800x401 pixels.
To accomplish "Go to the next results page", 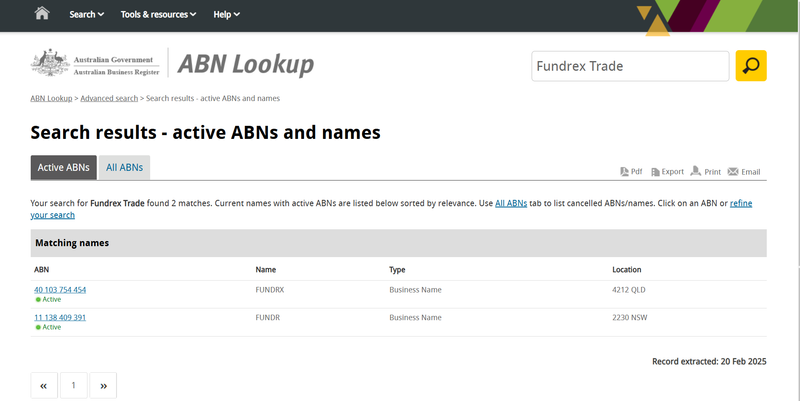I will [103, 386].
